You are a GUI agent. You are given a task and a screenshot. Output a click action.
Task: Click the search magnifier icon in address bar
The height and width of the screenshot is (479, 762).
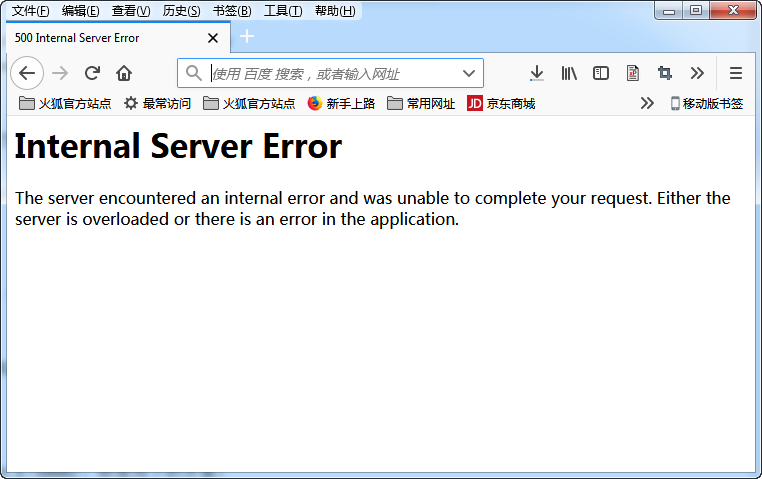pos(194,73)
